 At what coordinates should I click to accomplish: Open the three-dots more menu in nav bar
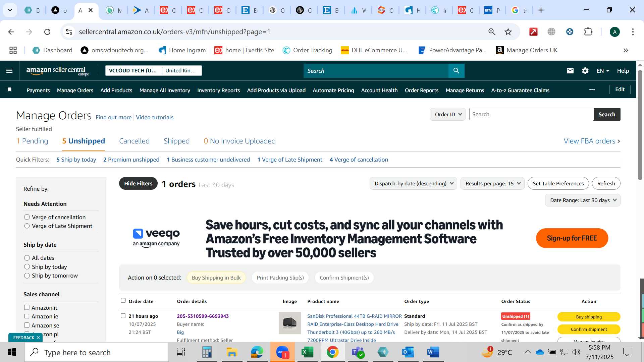(592, 89)
